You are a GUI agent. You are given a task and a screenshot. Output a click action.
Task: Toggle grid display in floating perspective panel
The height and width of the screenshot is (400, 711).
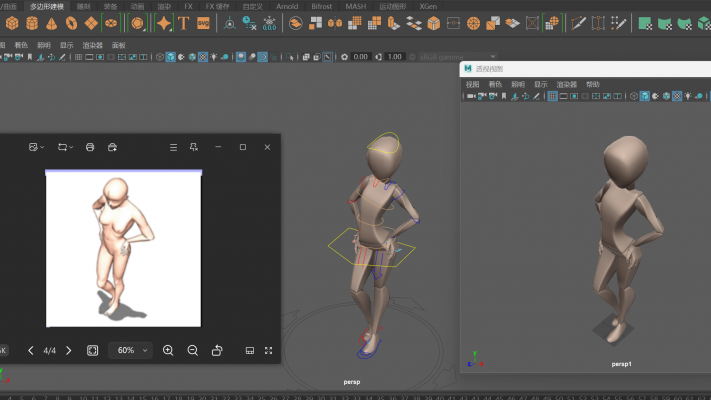[551, 96]
